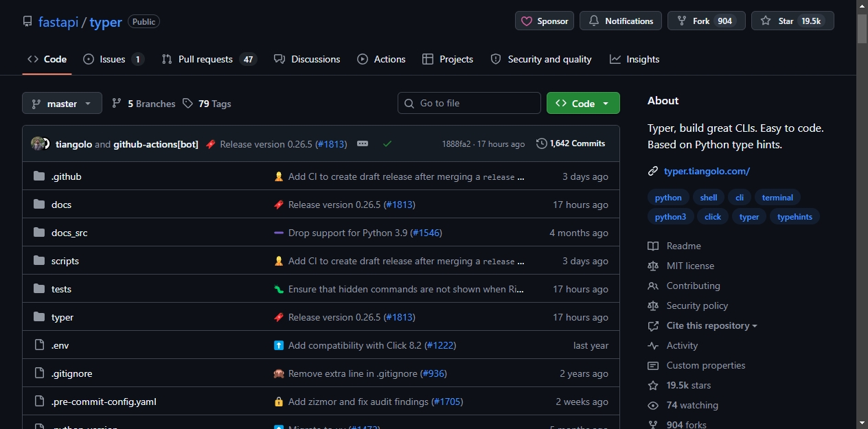Click the tiangolo avatar in the commit header
The width and height of the screenshot is (868, 429).
tap(37, 143)
